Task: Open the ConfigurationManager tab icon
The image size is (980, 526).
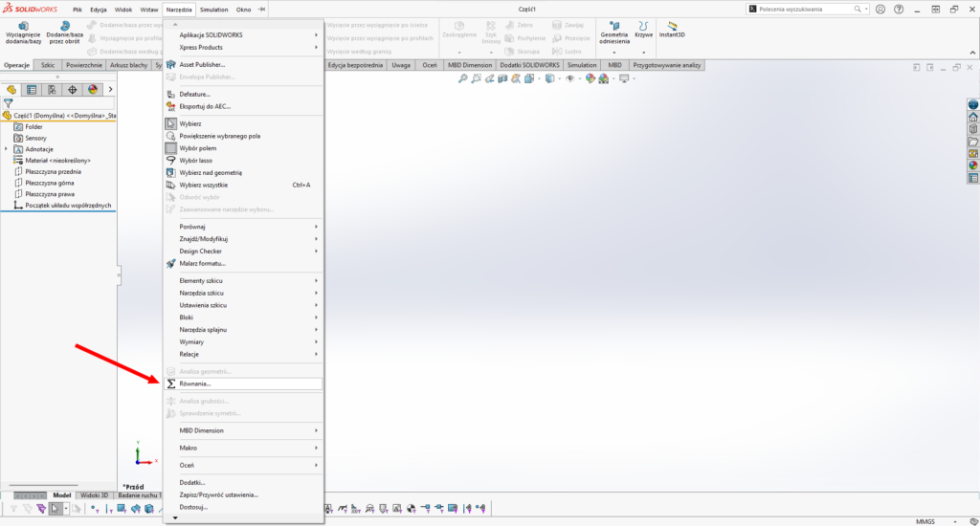Action: pyautogui.click(x=52, y=90)
